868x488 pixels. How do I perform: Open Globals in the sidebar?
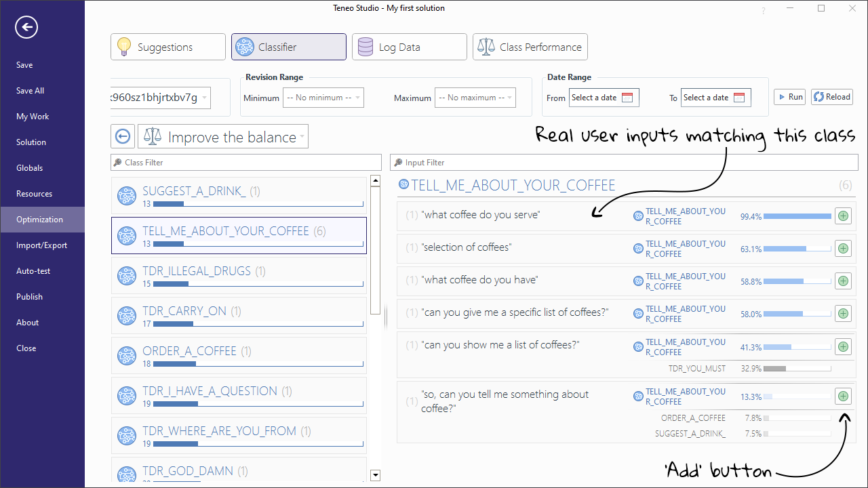(x=42, y=168)
